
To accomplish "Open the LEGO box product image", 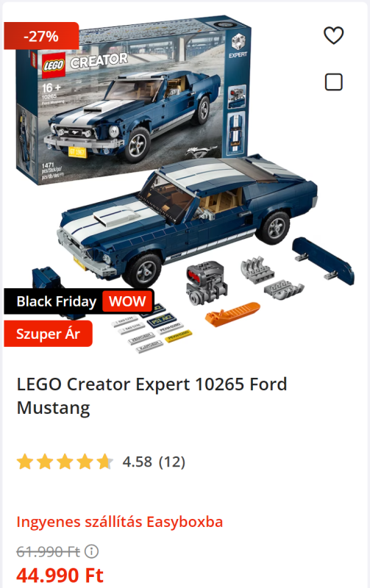I will coord(133,99).
